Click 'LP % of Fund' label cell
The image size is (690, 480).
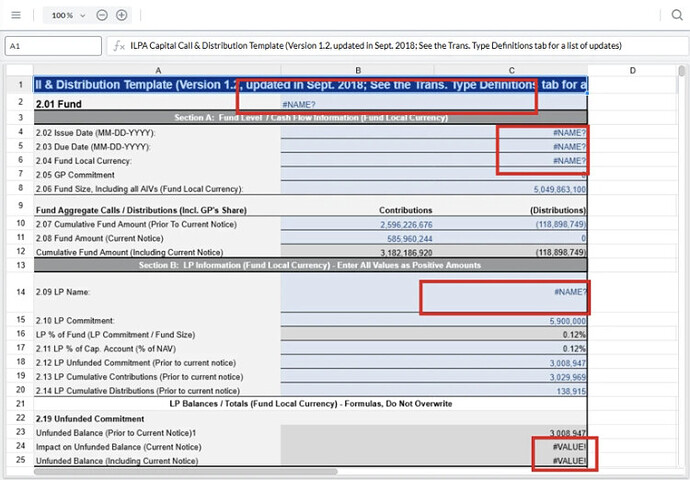158,334
